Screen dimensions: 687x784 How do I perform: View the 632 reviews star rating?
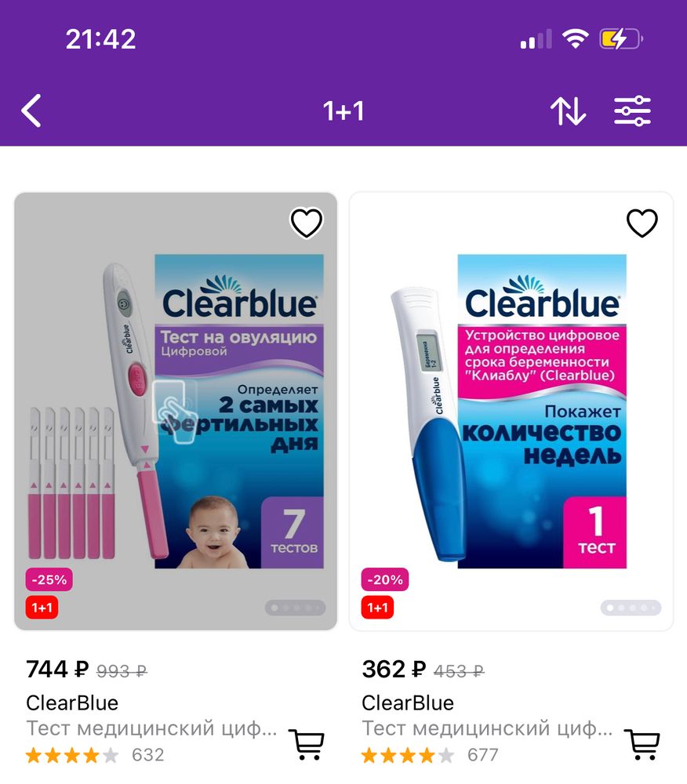pyautogui.click(x=95, y=755)
